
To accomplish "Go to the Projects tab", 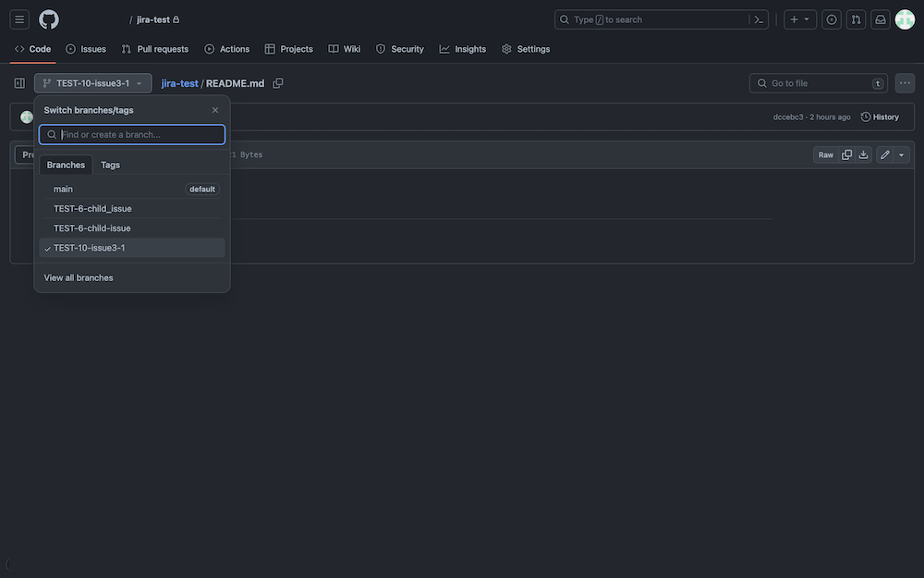I will (x=288, y=49).
